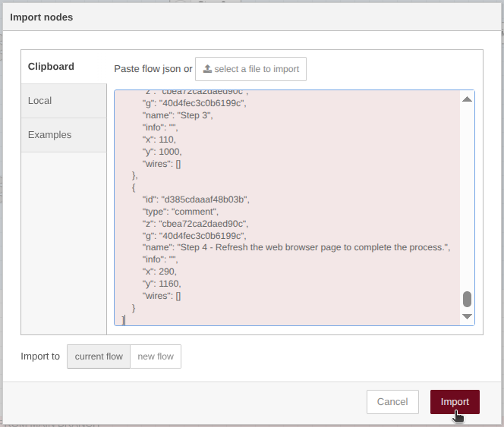
Task: Choose current flow as import target
Action: click(x=99, y=356)
